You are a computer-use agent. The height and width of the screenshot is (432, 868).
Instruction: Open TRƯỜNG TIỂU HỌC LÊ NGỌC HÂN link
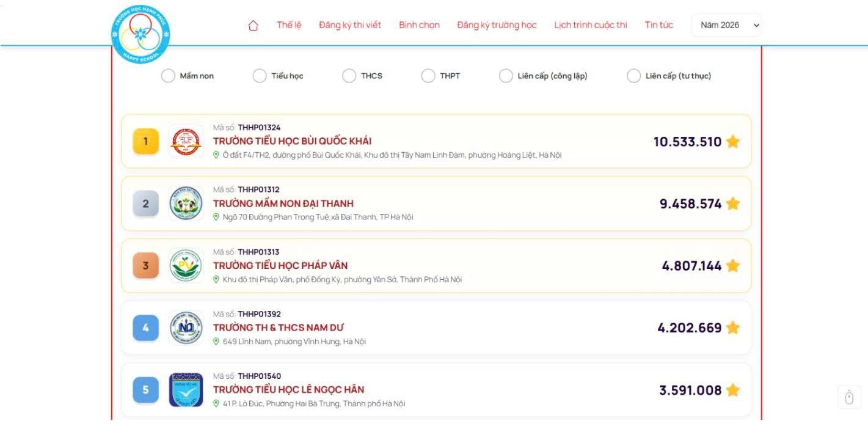tap(289, 390)
